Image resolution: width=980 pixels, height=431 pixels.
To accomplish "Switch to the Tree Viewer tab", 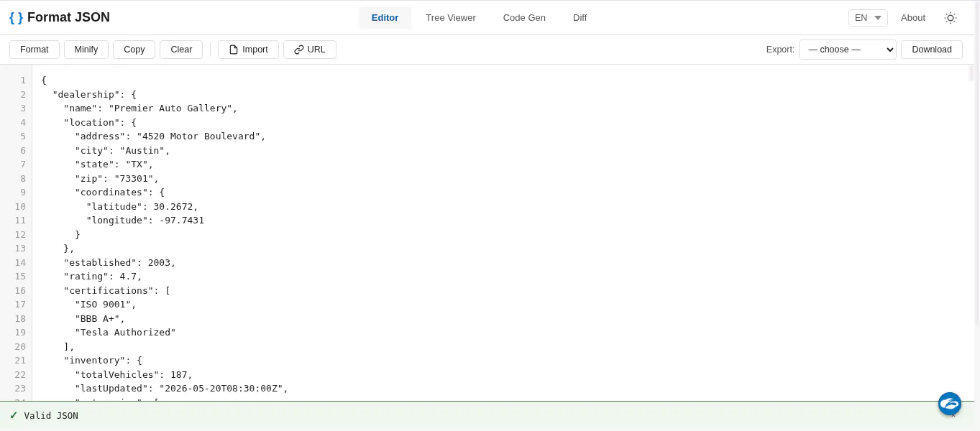I will pos(451,18).
